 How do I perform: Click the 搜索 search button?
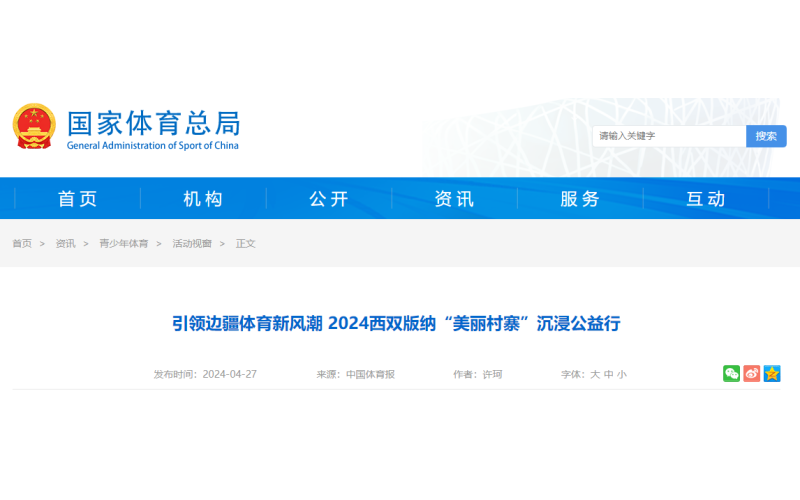[766, 136]
